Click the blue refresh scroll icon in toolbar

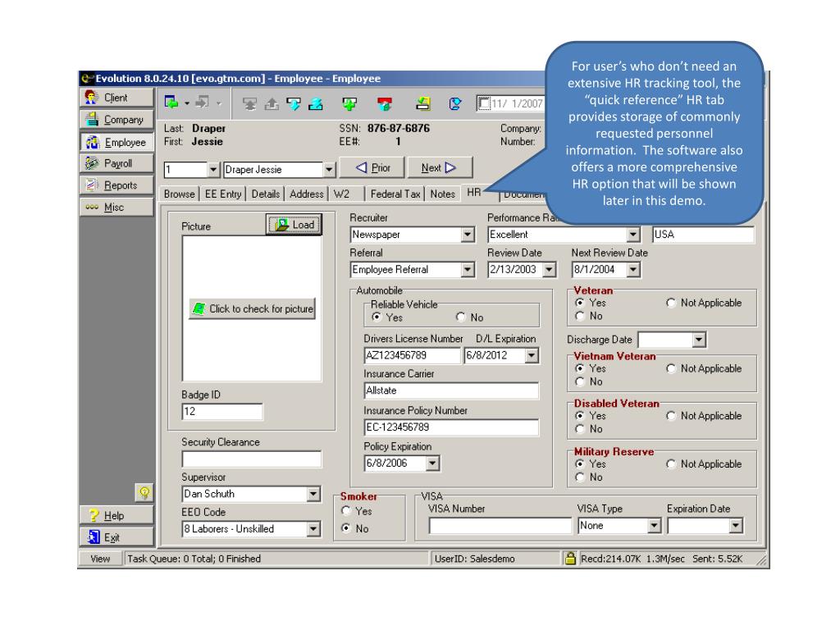tap(454, 104)
